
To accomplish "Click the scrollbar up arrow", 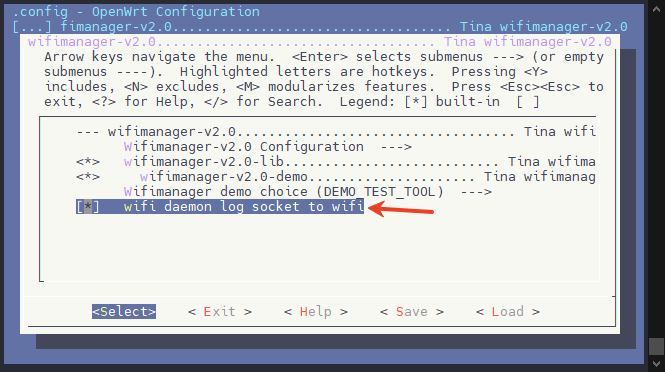I will 656,9.
